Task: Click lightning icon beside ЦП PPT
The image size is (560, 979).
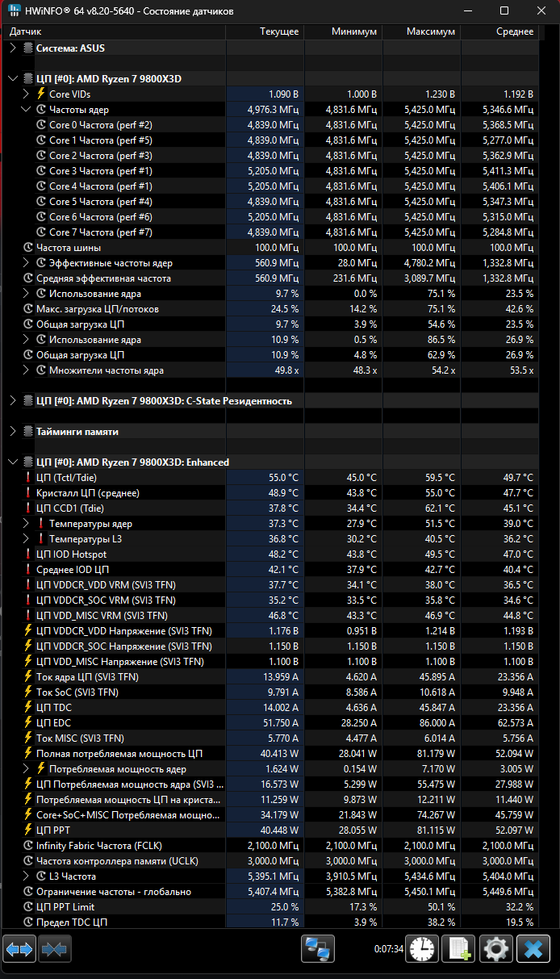Action: click(x=28, y=830)
